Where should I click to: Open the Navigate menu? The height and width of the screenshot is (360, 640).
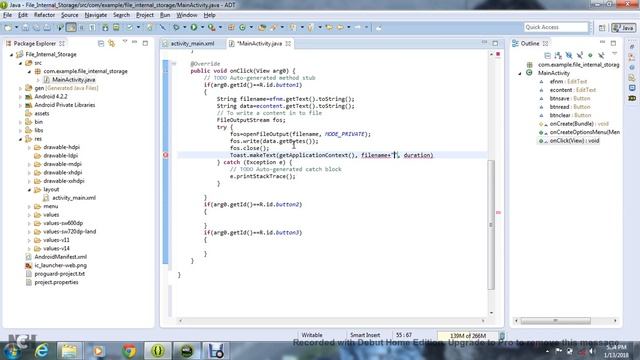tap(96, 15)
